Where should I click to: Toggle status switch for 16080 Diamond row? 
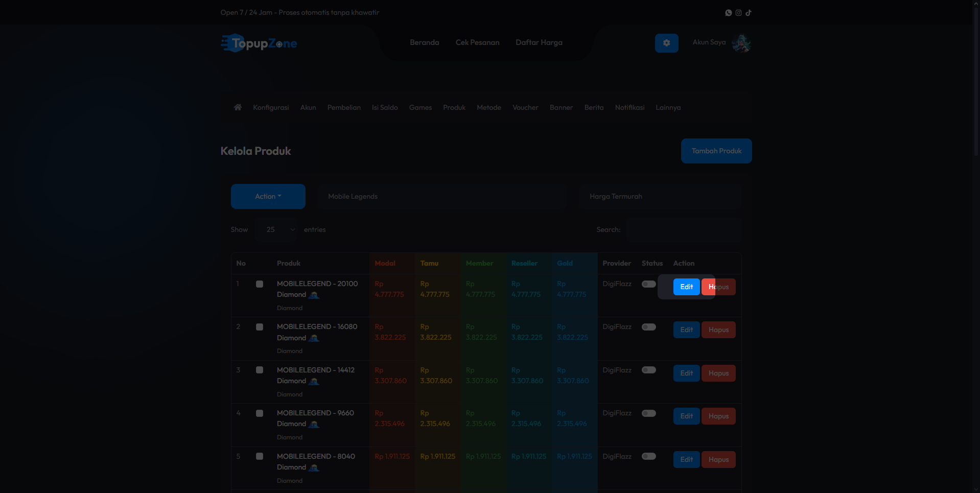pyautogui.click(x=649, y=327)
